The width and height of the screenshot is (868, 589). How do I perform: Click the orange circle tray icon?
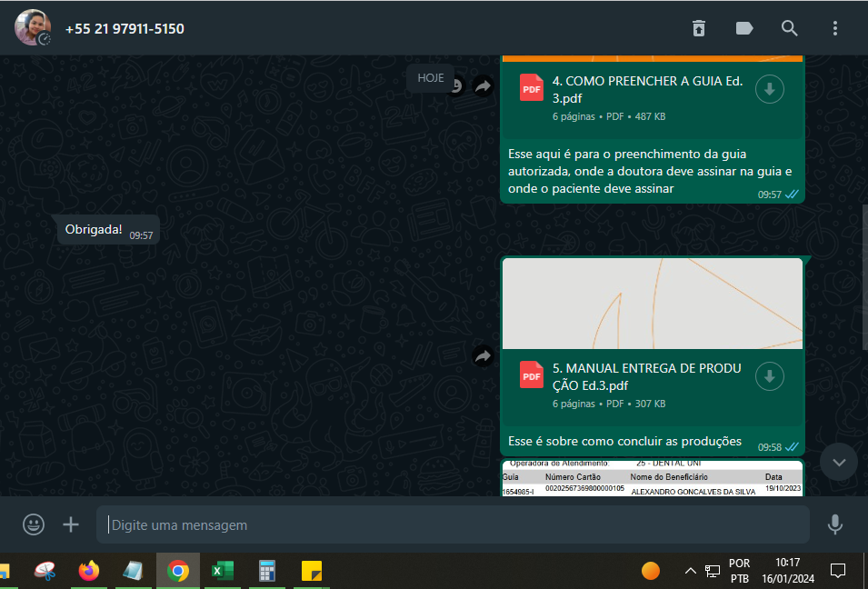pos(651,570)
